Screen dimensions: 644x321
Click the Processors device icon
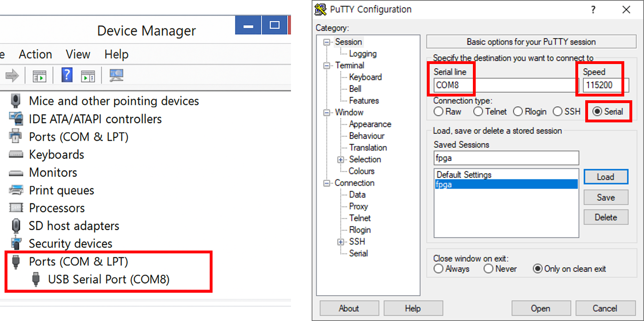click(16, 208)
